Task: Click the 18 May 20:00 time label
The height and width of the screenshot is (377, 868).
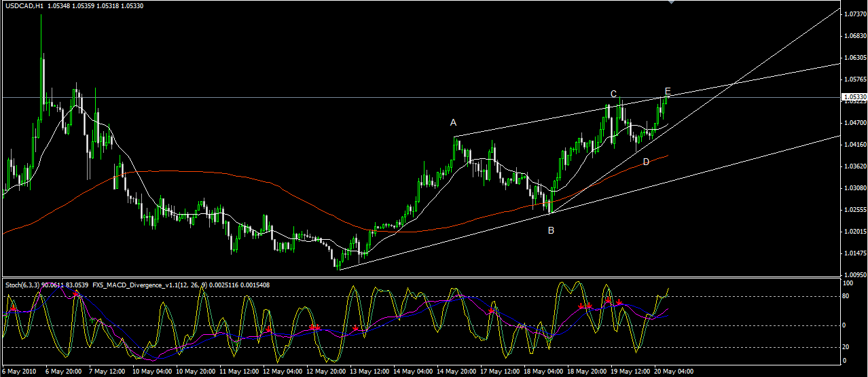Action: [587, 372]
